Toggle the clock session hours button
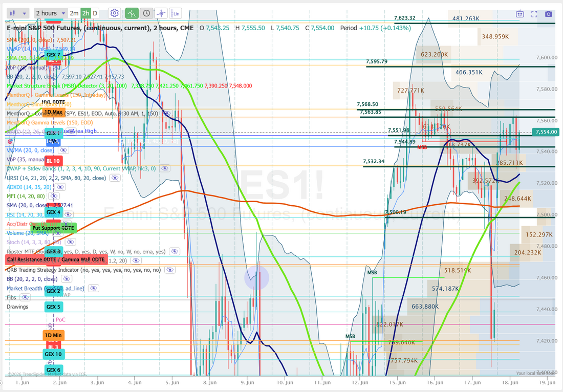563x392 pixels. tap(146, 13)
